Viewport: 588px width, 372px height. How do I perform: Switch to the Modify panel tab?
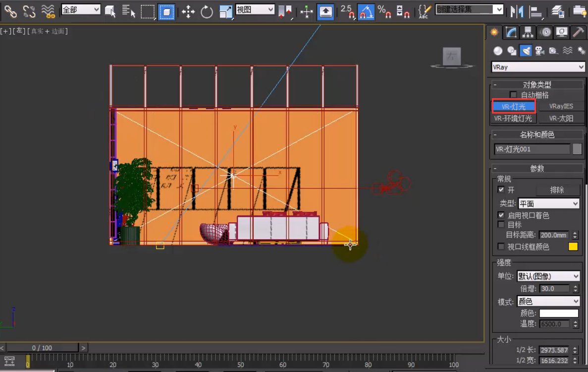click(511, 33)
